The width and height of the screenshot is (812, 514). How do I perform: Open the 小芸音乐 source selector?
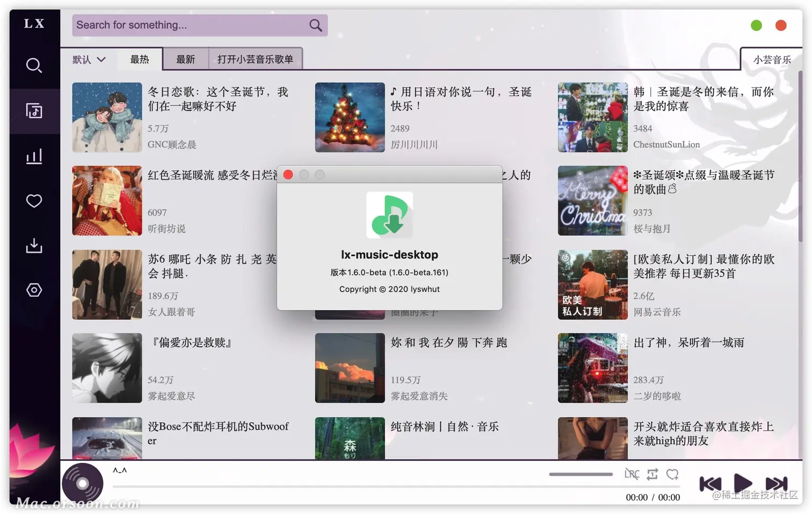click(x=772, y=60)
